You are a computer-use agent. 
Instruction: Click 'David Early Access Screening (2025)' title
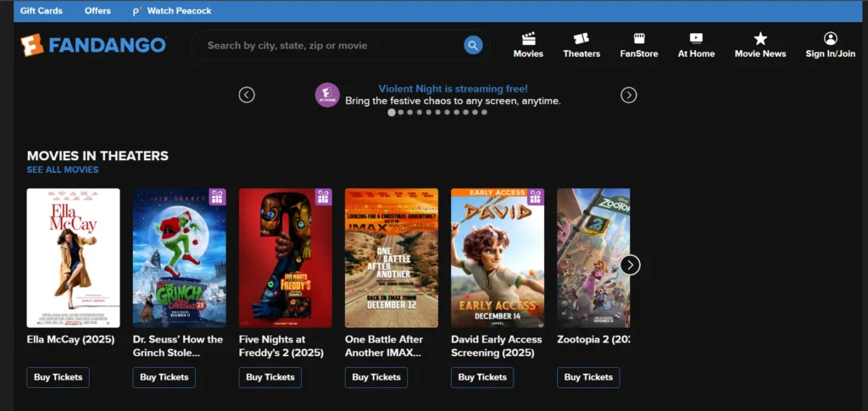point(497,347)
